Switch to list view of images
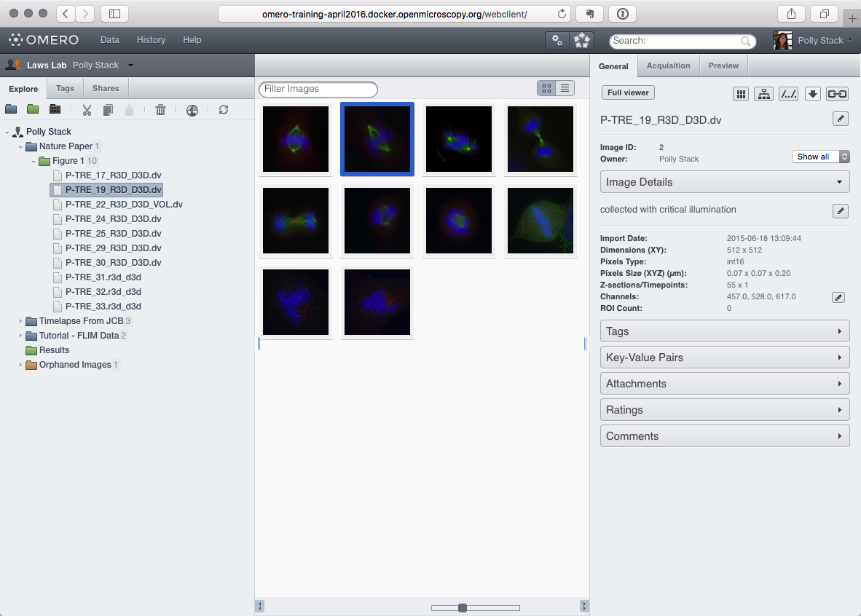Image resolution: width=861 pixels, height=616 pixels. tap(565, 88)
